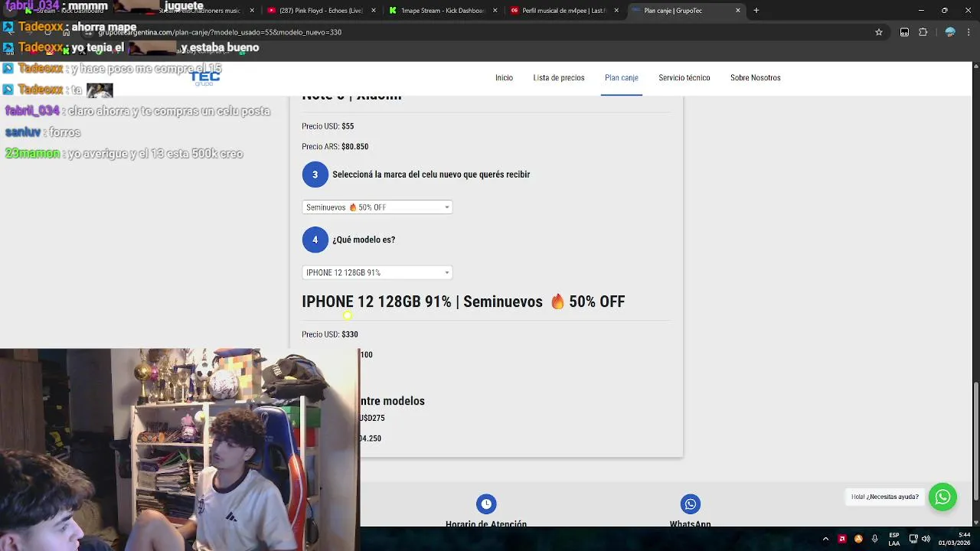
Task: Open Sobre Nosotros page
Action: pos(756,78)
